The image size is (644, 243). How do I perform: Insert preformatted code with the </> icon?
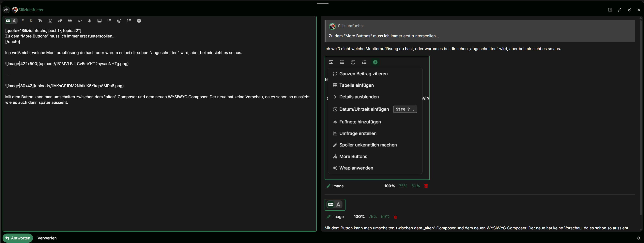[x=80, y=21]
